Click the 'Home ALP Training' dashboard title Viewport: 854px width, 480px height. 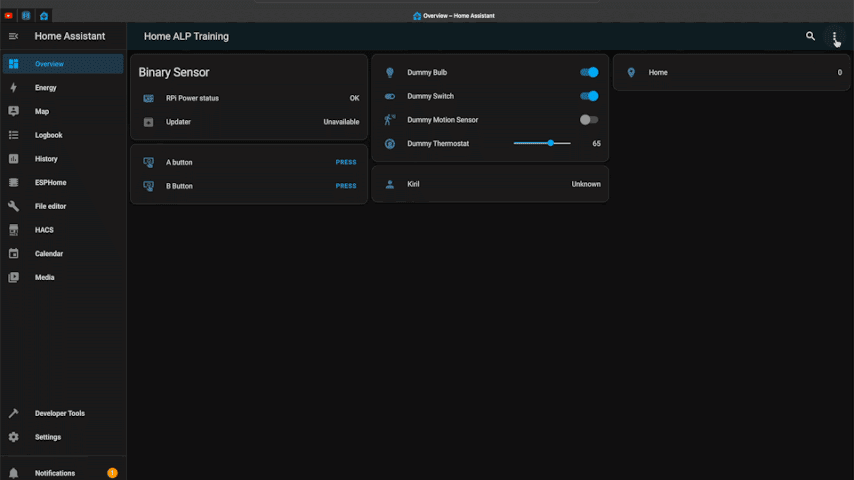pos(186,37)
